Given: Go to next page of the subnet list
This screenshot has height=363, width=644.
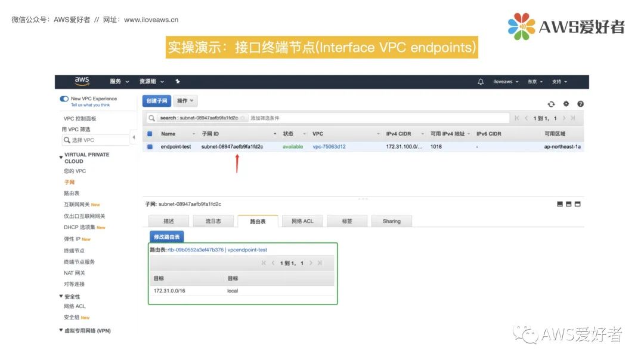Looking at the screenshot, I should (564, 118).
